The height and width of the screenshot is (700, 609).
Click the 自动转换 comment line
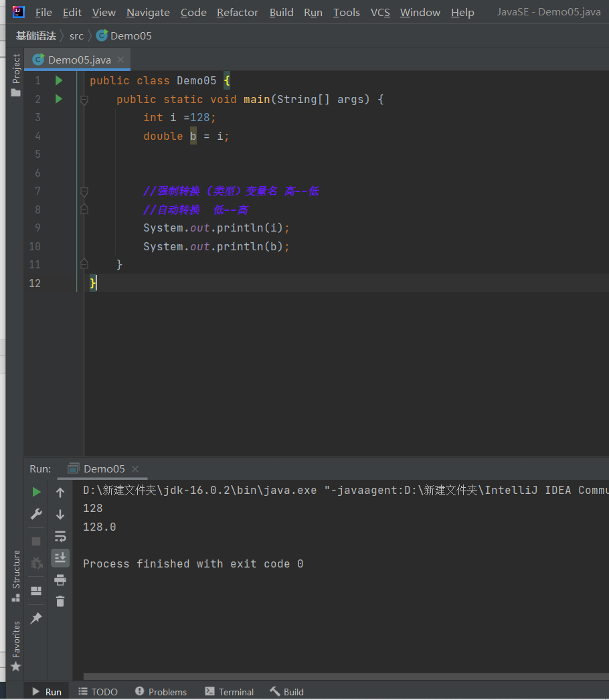pyautogui.click(x=195, y=210)
